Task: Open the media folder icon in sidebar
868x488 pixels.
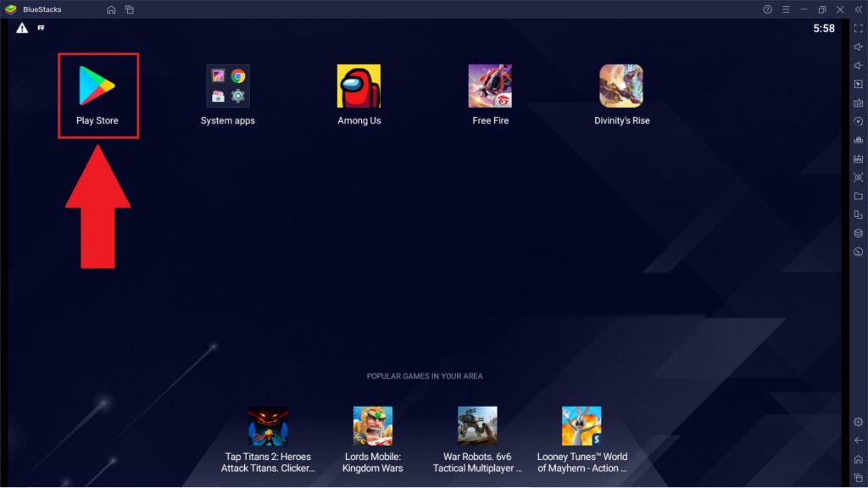Action: coord(858,196)
